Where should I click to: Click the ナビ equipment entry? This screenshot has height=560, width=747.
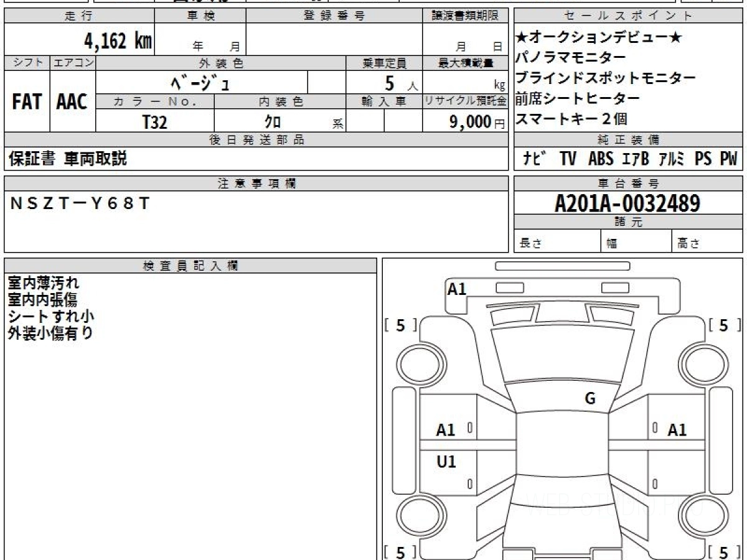[535, 159]
